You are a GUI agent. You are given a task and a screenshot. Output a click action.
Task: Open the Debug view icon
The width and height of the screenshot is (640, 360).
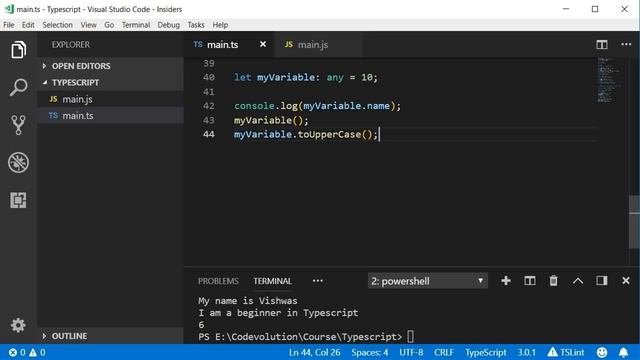[x=18, y=162]
